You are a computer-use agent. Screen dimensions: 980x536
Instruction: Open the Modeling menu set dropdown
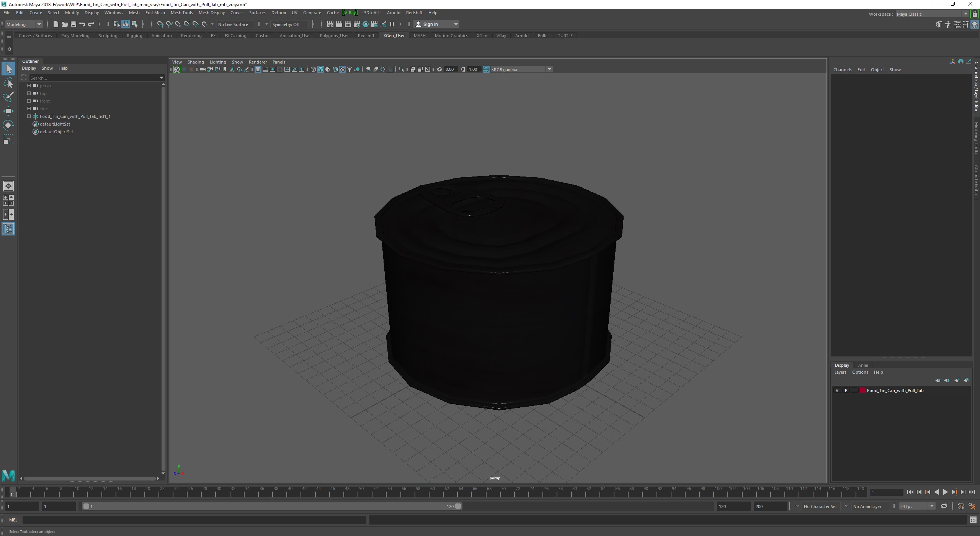(x=23, y=24)
